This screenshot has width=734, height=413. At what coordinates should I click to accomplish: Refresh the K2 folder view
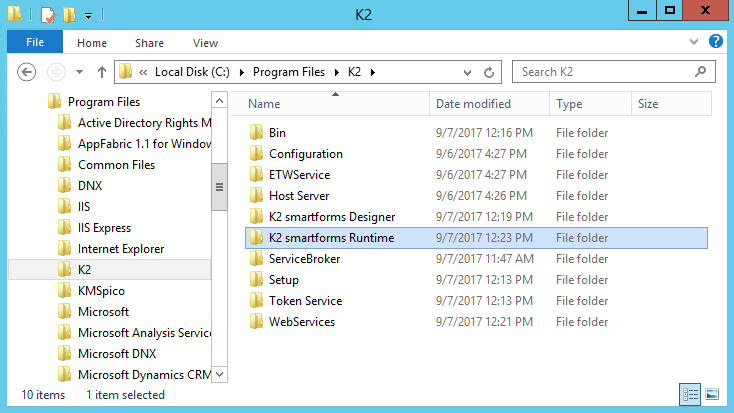pos(489,72)
